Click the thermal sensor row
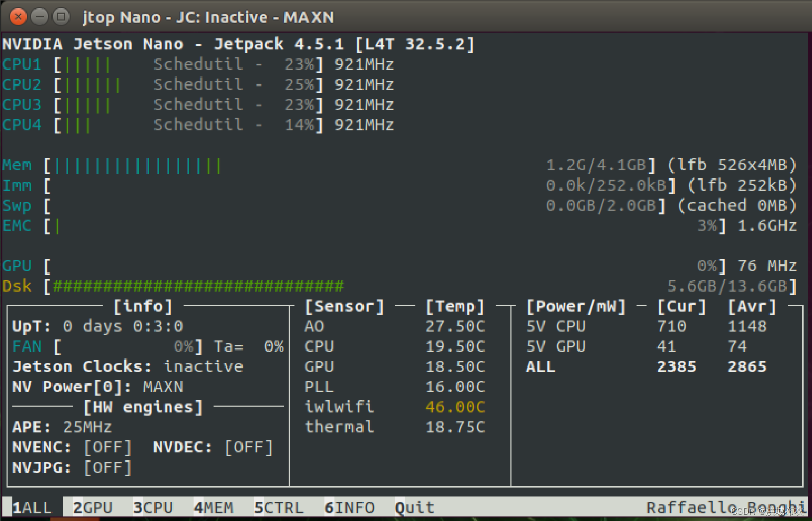Image resolution: width=812 pixels, height=521 pixels. pyautogui.click(x=395, y=427)
